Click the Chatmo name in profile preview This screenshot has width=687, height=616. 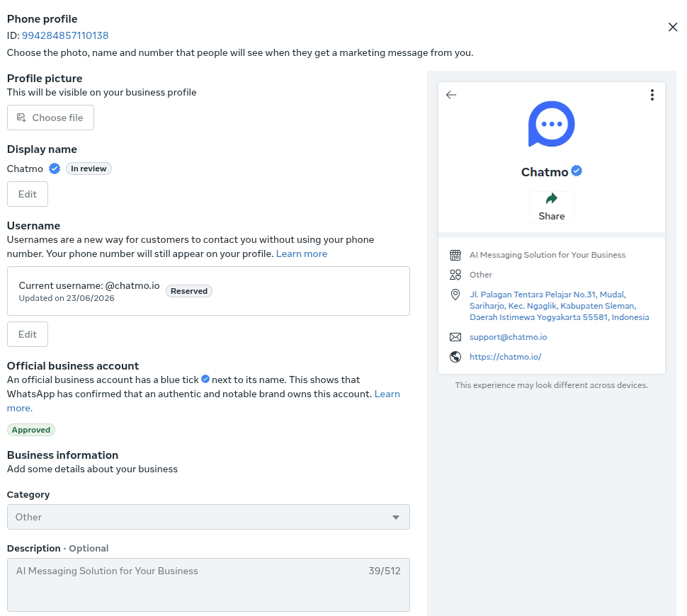(545, 172)
